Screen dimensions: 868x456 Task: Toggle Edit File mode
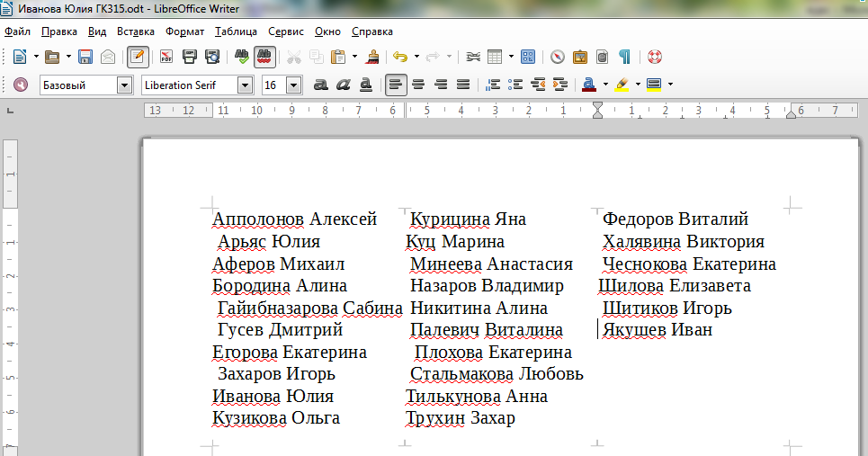pos(138,57)
